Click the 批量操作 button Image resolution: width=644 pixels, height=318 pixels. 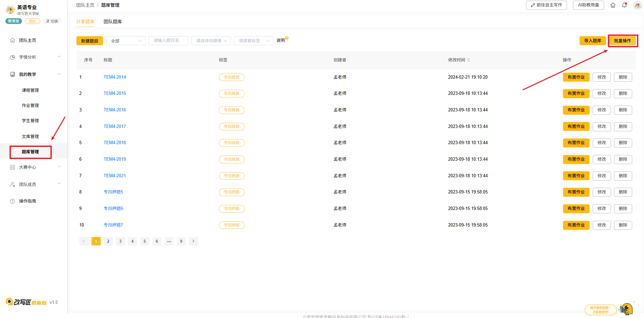pyautogui.click(x=622, y=41)
